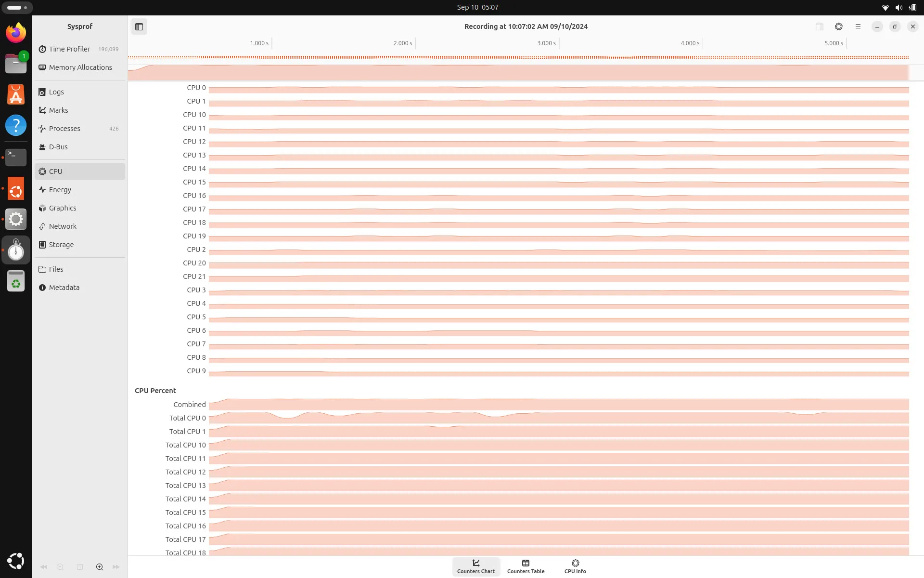The height and width of the screenshot is (578, 924).
Task: Click the 4.000 s timeline marker
Action: [690, 43]
